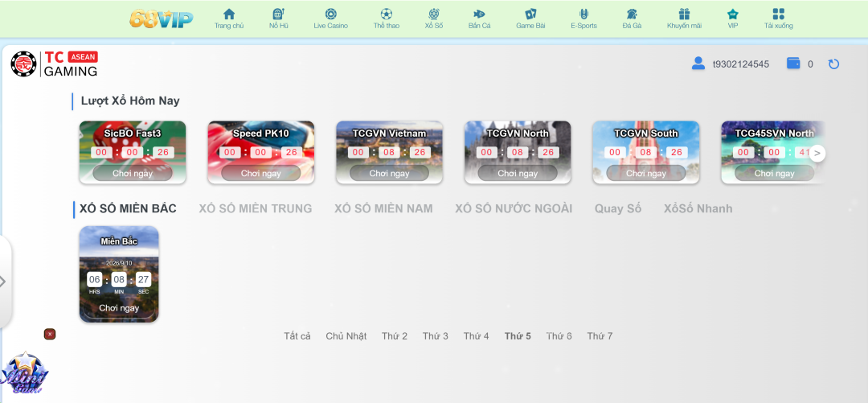Play SicBO Fast3 via Chơi ngay
Screen dimensions: 868x403
133,173
